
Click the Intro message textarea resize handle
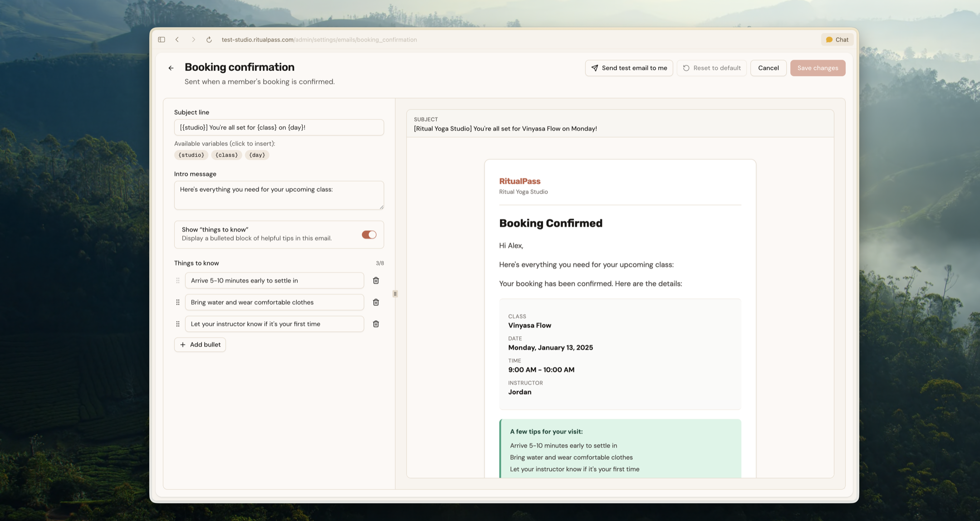[x=381, y=207]
